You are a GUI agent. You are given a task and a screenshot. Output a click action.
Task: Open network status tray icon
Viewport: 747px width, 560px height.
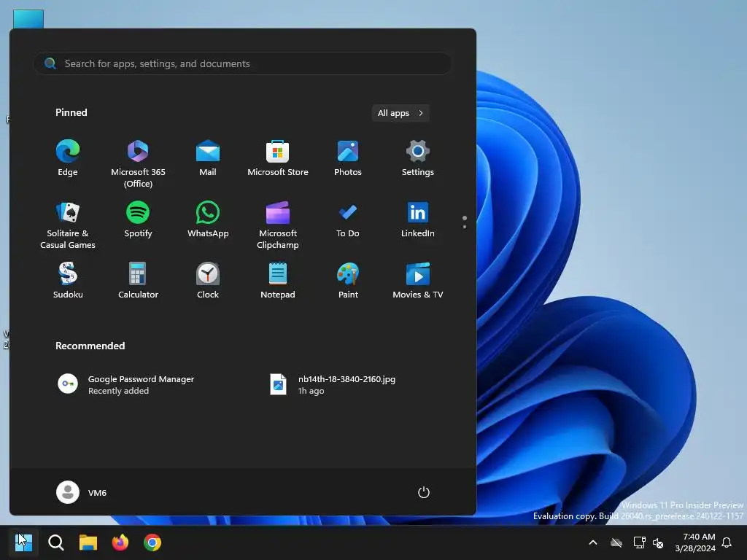pos(639,542)
